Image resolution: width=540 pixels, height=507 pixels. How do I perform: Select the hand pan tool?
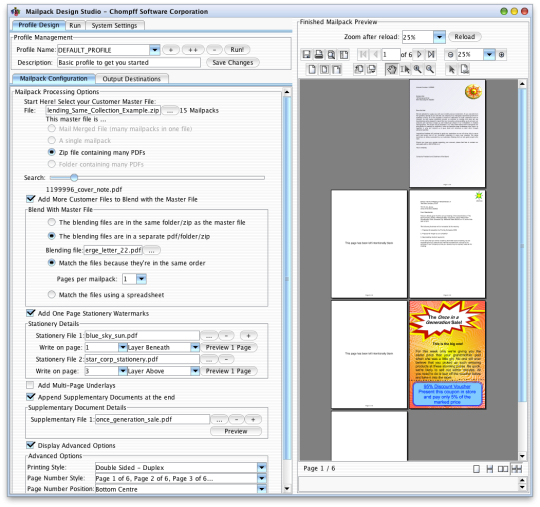(x=392, y=69)
